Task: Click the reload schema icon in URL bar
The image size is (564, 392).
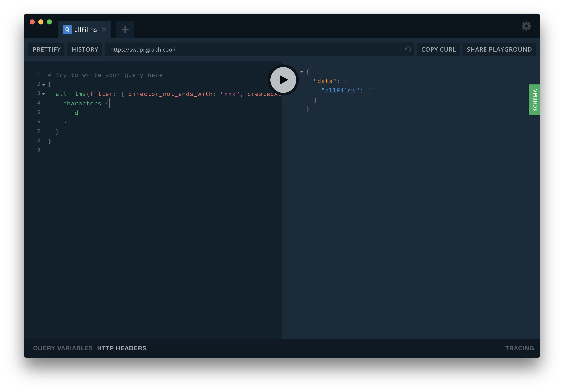Action: [x=408, y=49]
